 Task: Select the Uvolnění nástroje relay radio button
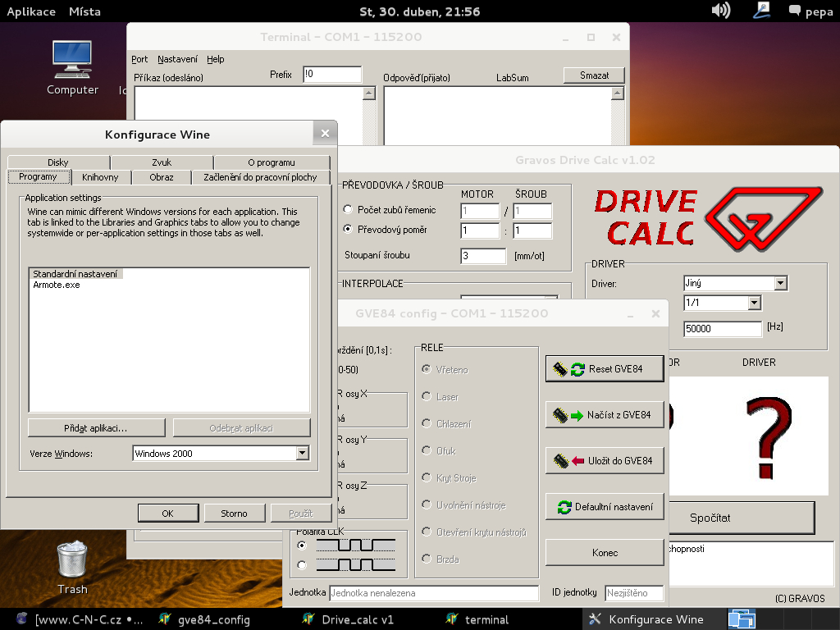(427, 504)
